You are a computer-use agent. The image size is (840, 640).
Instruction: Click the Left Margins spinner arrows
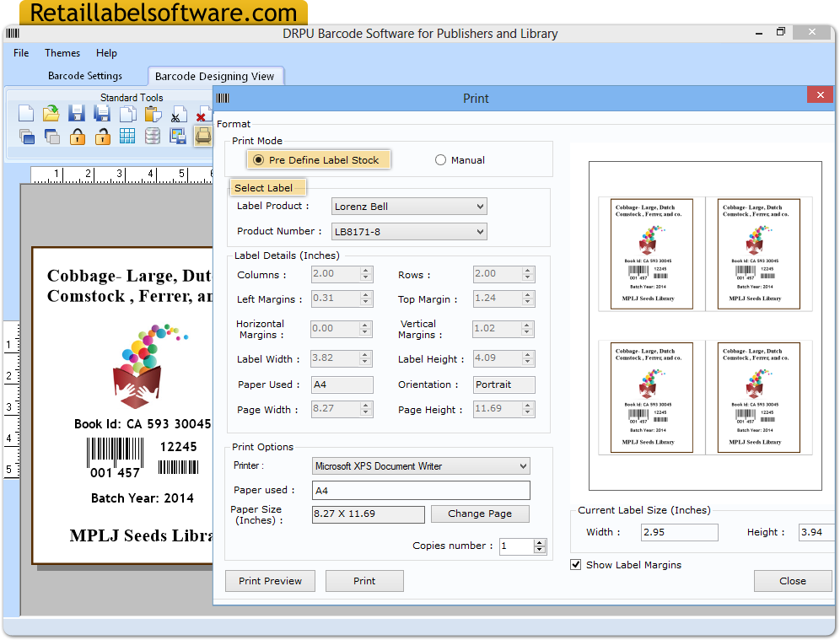click(366, 298)
